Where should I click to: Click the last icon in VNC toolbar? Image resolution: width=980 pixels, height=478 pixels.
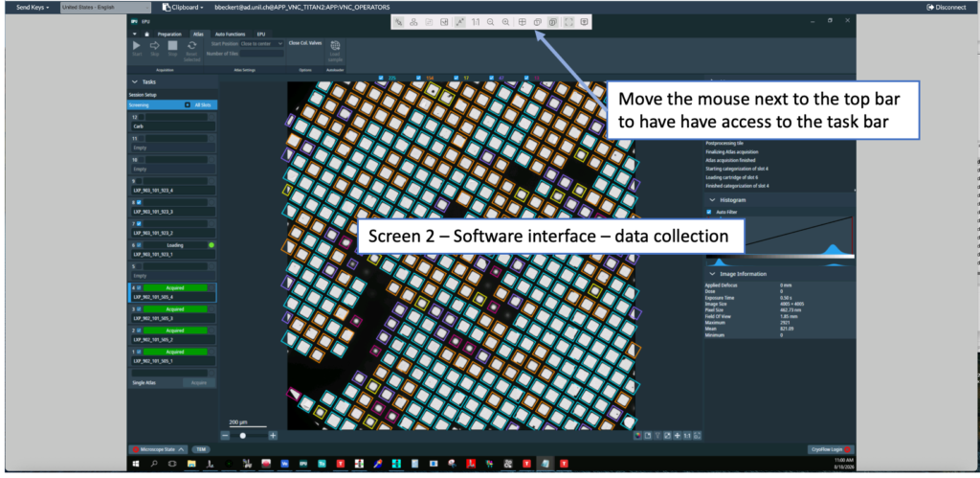tap(584, 22)
